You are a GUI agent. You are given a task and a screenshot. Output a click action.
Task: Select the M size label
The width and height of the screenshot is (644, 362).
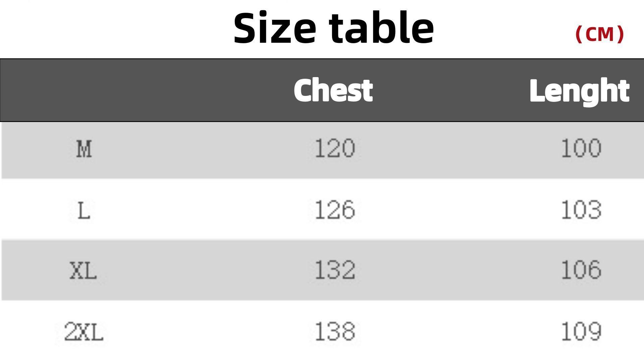[84, 149]
